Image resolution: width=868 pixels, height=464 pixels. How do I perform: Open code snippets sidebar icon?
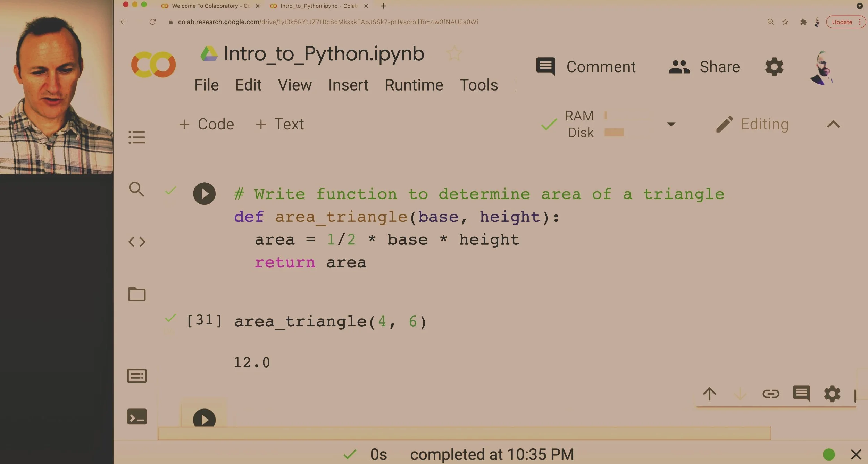tap(136, 242)
